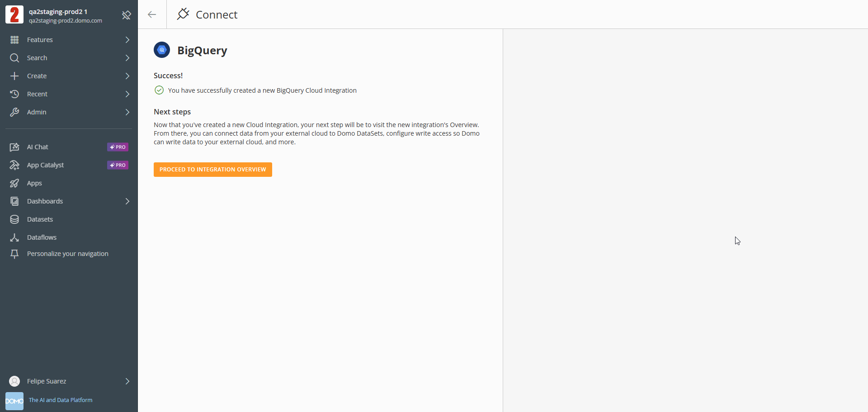Click the Next steps description paragraph
This screenshot has height=412, width=868.
[316, 133]
